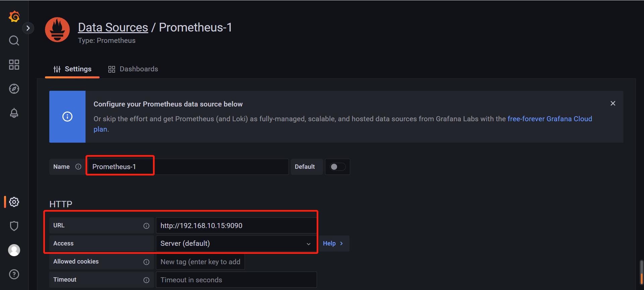Expand the sidebar with the arrow button

point(28,28)
